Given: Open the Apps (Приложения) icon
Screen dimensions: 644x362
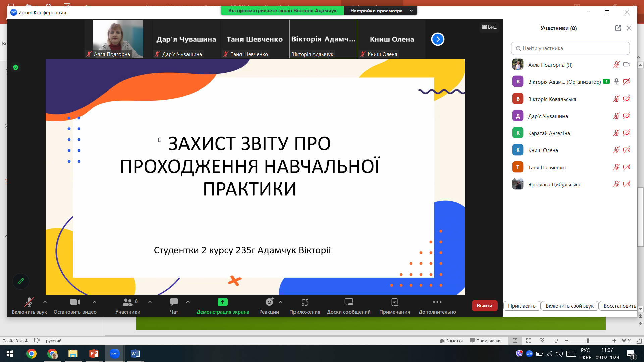Looking at the screenshot, I should (305, 302).
